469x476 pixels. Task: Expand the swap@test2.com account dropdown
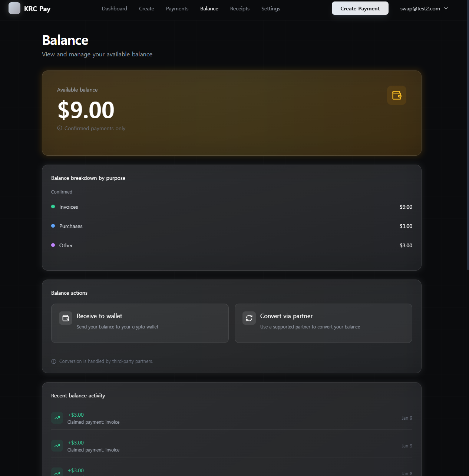pyautogui.click(x=424, y=9)
